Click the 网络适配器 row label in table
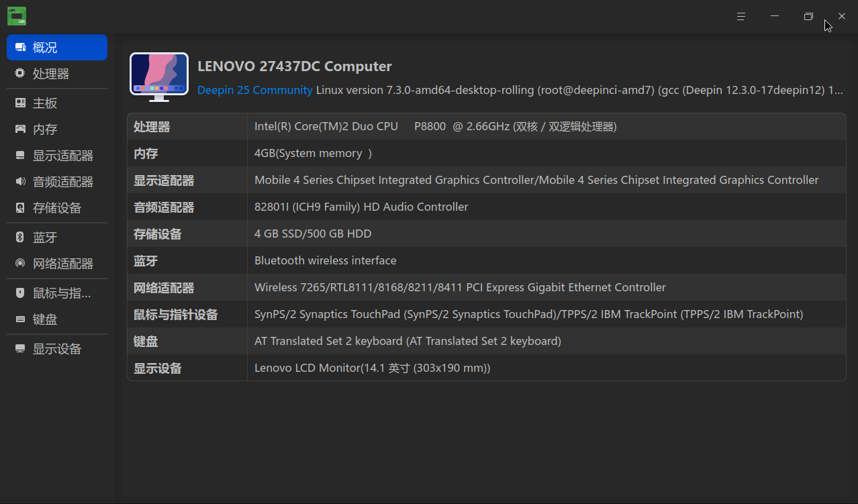 tap(164, 288)
